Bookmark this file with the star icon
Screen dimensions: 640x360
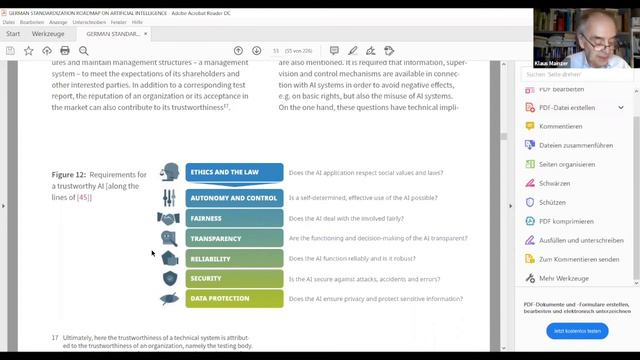pos(29,51)
